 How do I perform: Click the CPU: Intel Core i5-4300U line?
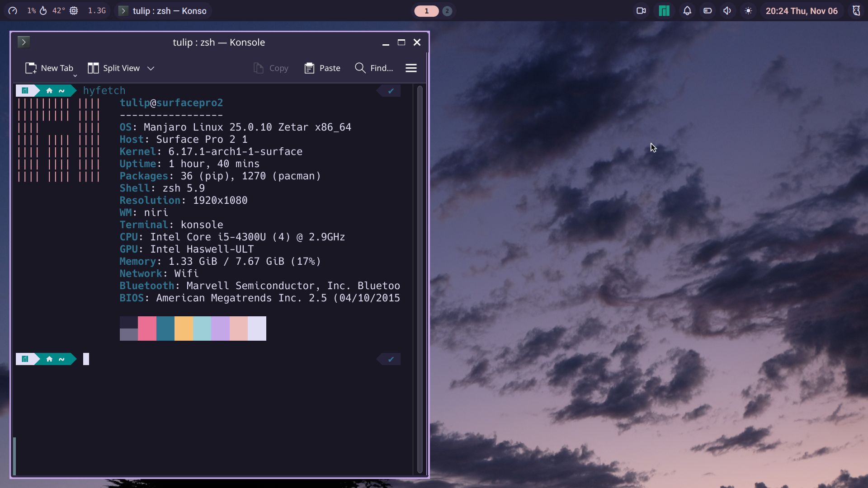pos(232,237)
